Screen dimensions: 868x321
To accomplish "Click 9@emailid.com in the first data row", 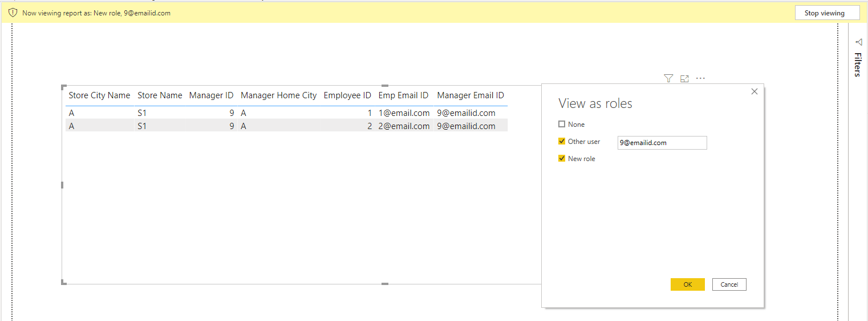I will pos(466,113).
